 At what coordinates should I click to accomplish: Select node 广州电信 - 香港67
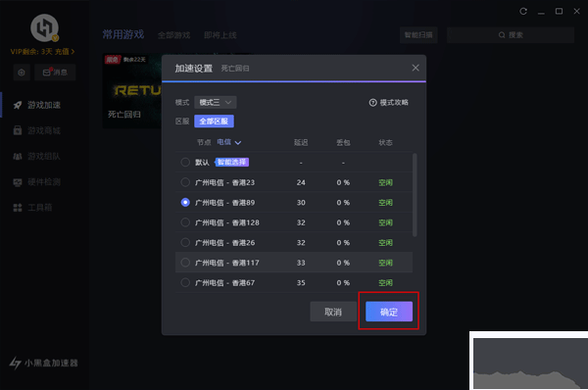coord(294,283)
